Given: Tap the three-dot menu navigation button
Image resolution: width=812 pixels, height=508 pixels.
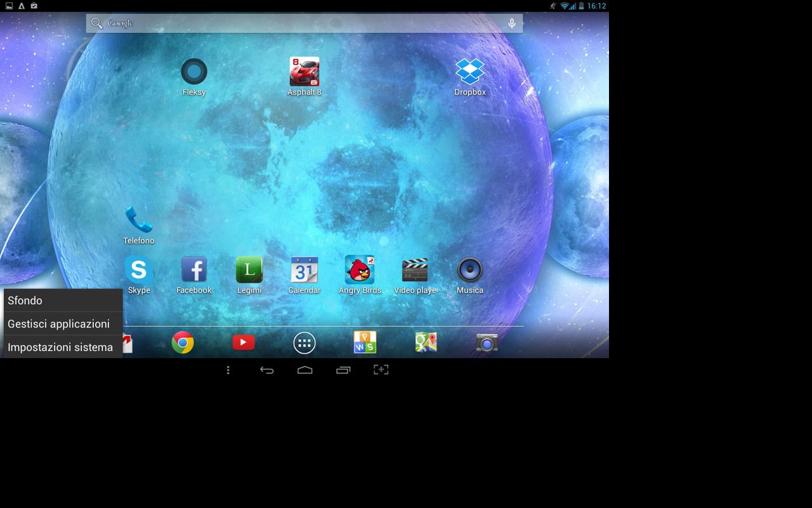Looking at the screenshot, I should [228, 370].
